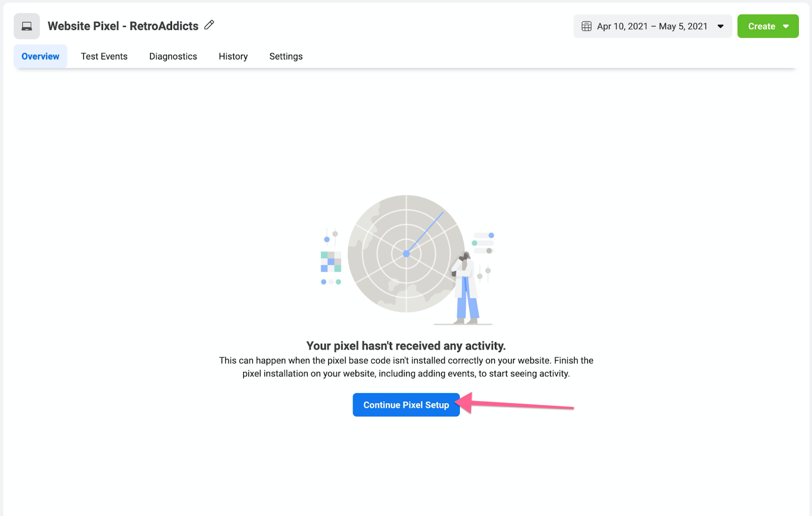Click the green Create button label
This screenshot has height=516, width=812.
(x=761, y=26)
